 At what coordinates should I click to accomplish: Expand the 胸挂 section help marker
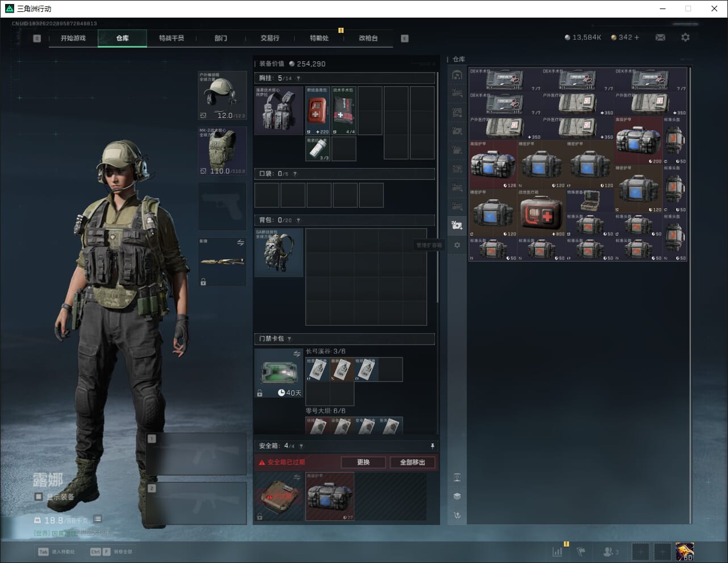click(x=298, y=78)
